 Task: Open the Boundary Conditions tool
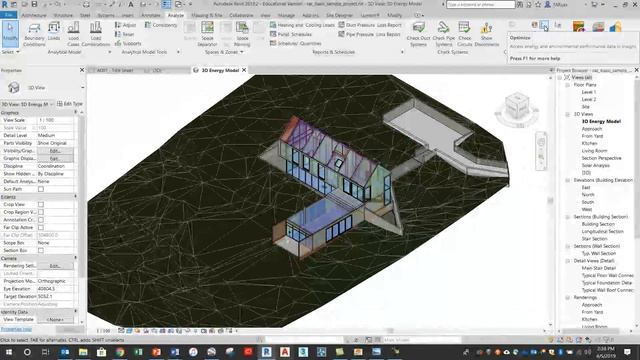tap(34, 34)
